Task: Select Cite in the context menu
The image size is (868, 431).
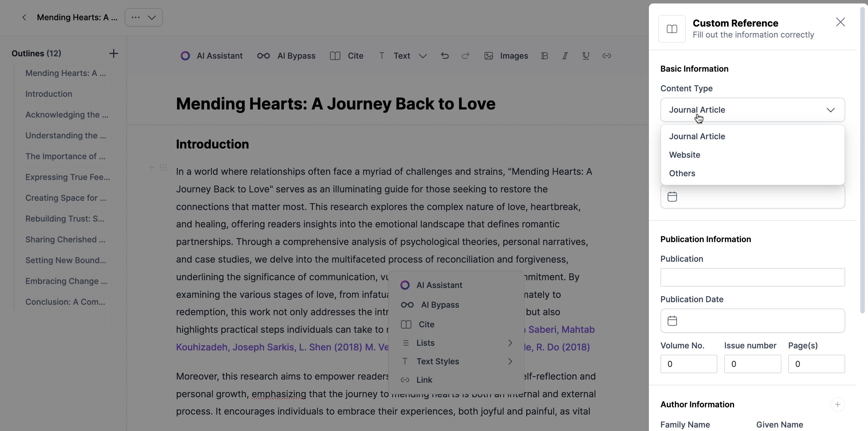Action: click(x=456, y=324)
